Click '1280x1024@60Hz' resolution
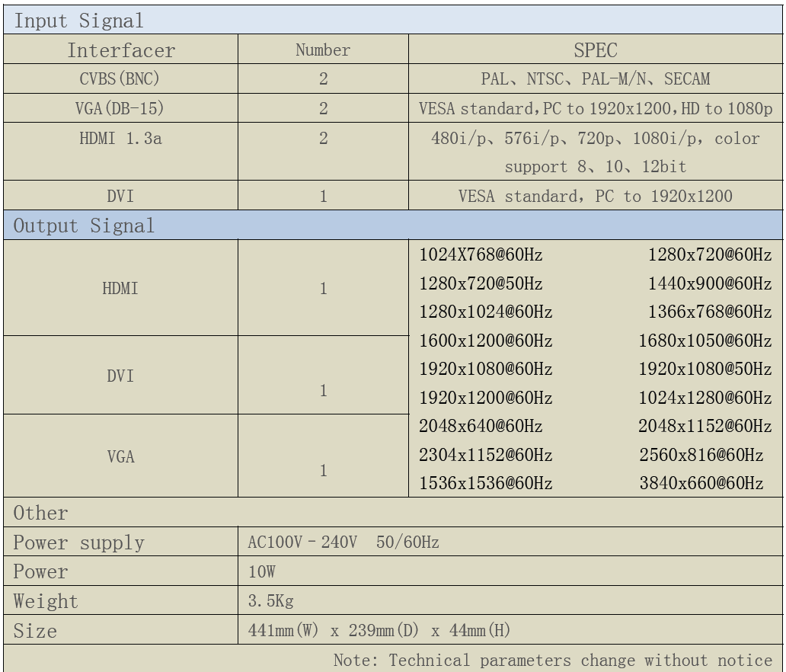Image resolution: width=786 pixels, height=672 pixels. [x=486, y=312]
